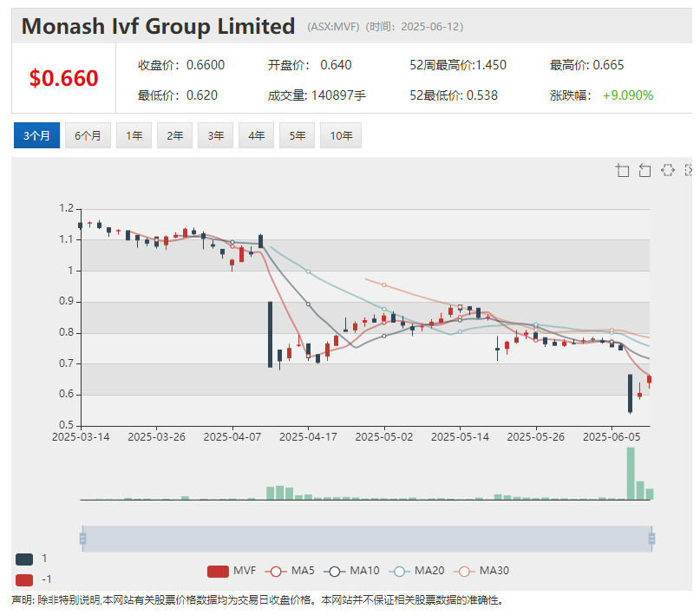Choose the 5年 range button
700x615 pixels.
[x=297, y=135]
